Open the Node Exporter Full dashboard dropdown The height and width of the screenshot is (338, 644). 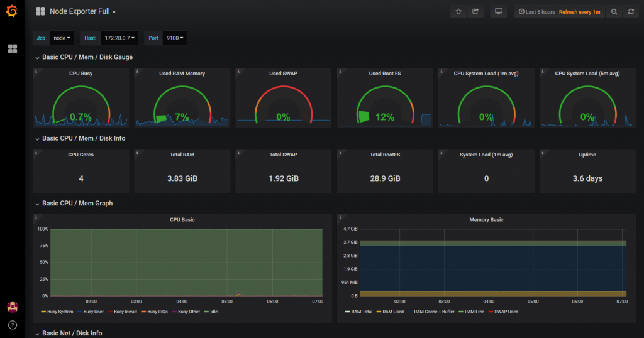tap(82, 11)
